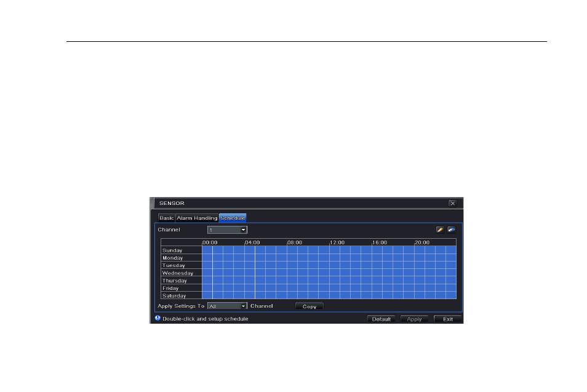Screen dimensions: 587x392
Task: Click the 12:00 time header
Action: [337, 242]
